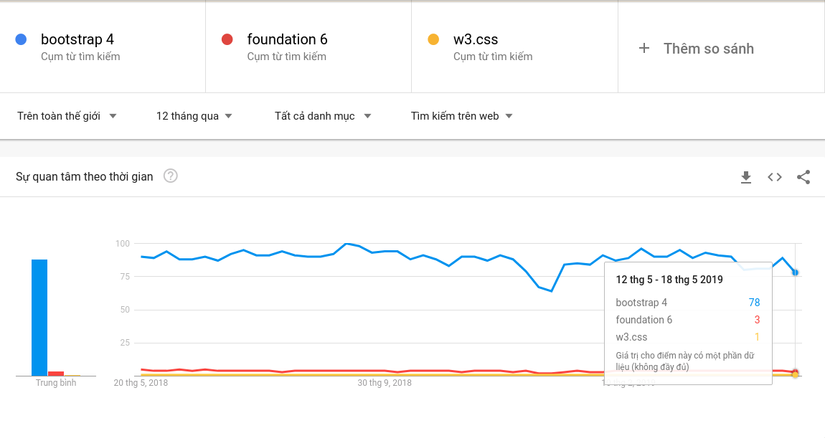Image resolution: width=825 pixels, height=438 pixels.
Task: Open the embed code icon
Action: coord(774,177)
